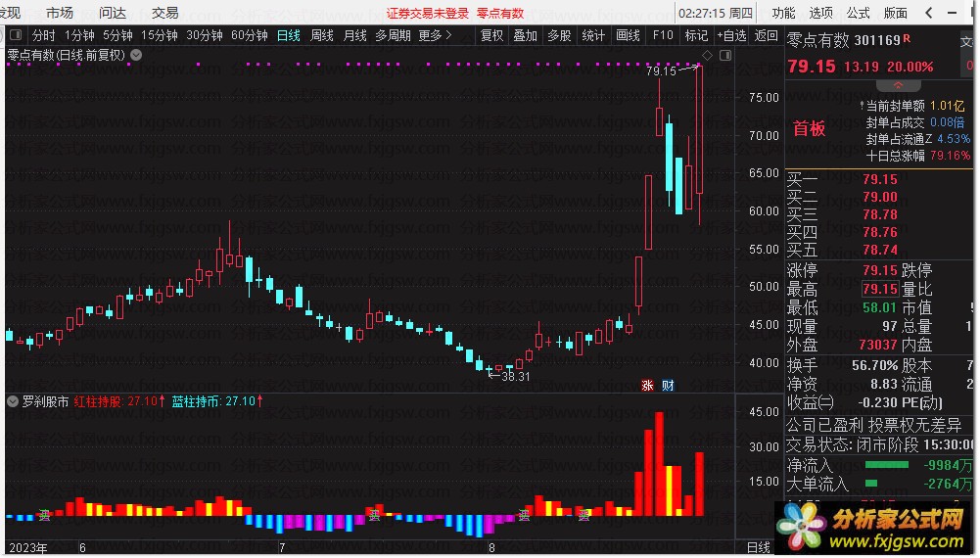Switch to 60分钟 period

[250, 35]
